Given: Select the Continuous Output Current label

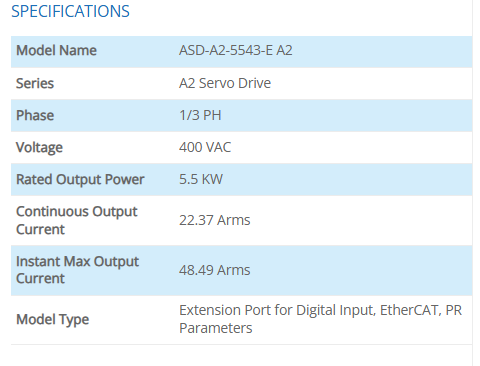Looking at the screenshot, I should [x=77, y=220].
